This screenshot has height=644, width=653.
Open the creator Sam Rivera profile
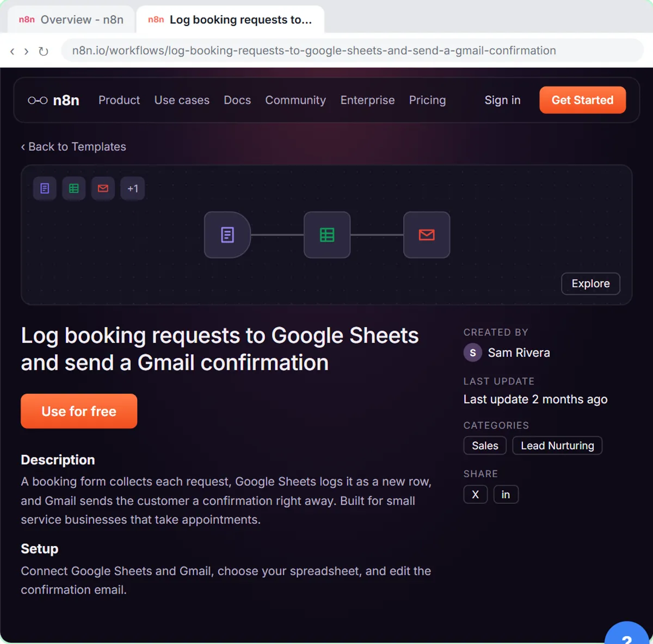pyautogui.click(x=519, y=353)
